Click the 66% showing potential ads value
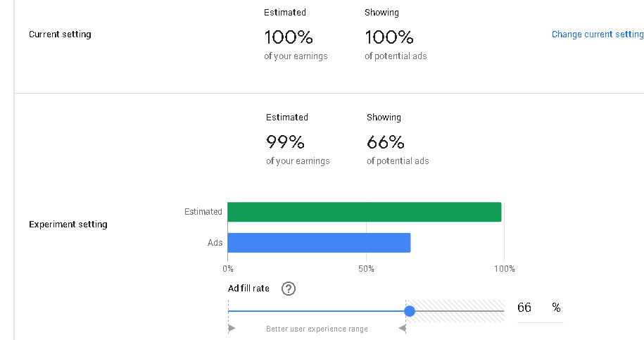 coord(386,142)
